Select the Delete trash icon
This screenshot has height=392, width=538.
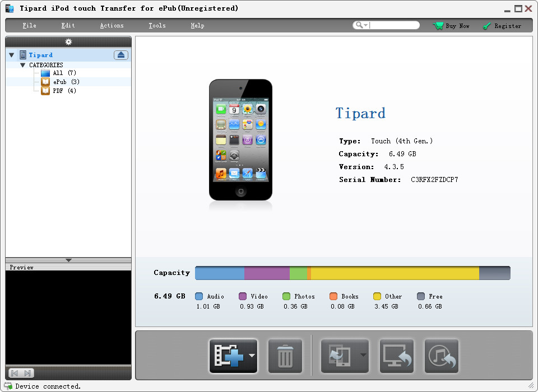[285, 355]
